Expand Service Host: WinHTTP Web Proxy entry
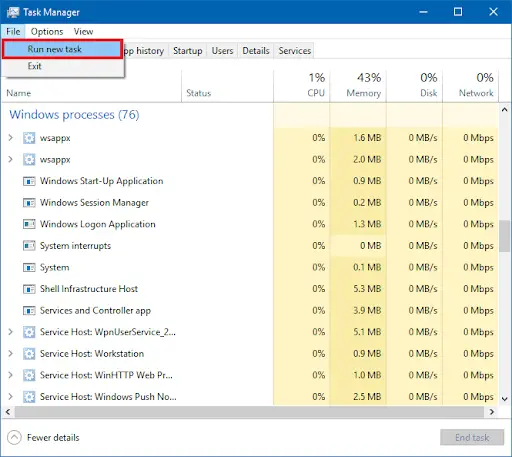512x457 pixels. pyautogui.click(x=10, y=375)
